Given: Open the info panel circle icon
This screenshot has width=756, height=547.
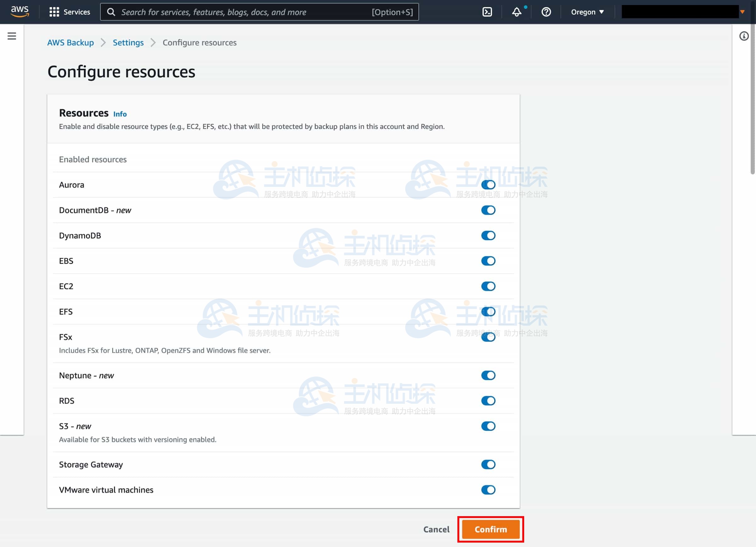Looking at the screenshot, I should point(744,36).
